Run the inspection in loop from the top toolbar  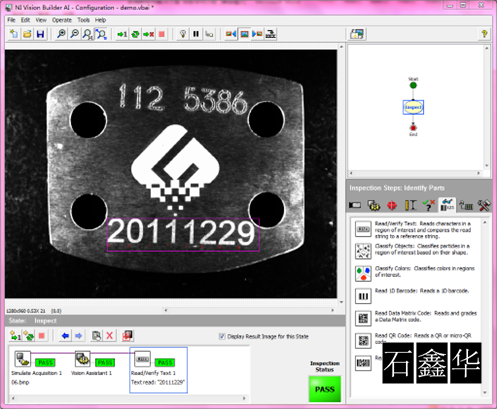pos(135,34)
